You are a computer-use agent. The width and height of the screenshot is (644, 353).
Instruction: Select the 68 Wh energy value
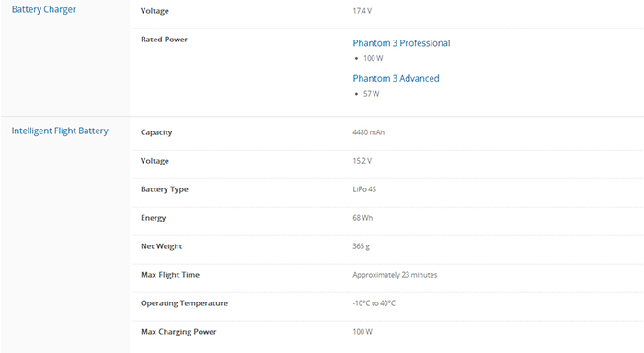click(x=362, y=218)
